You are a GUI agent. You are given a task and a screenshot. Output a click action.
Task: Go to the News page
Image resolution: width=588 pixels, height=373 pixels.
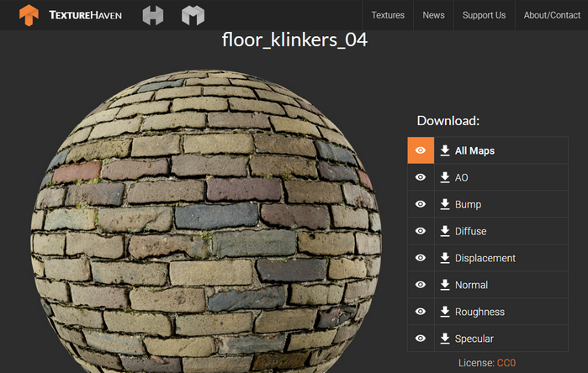[x=433, y=15]
